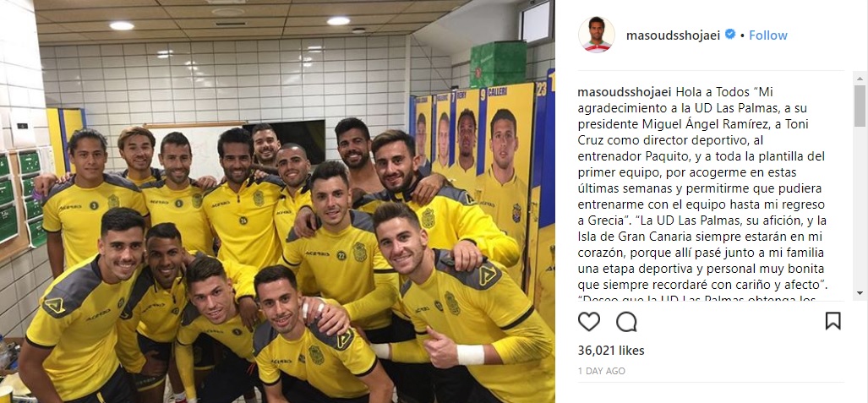This screenshot has width=868, height=403.
Task: Open masoudsshojaei profile picture avatar
Action: (596, 35)
